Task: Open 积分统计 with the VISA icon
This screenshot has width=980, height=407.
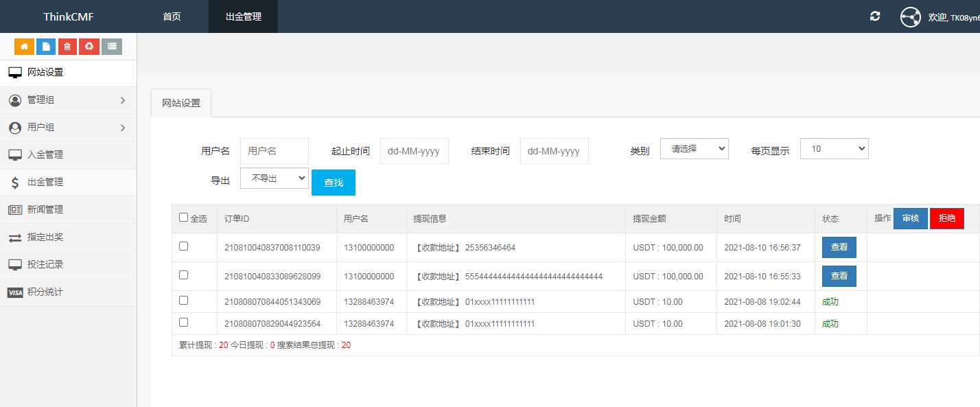Action: pos(45,292)
